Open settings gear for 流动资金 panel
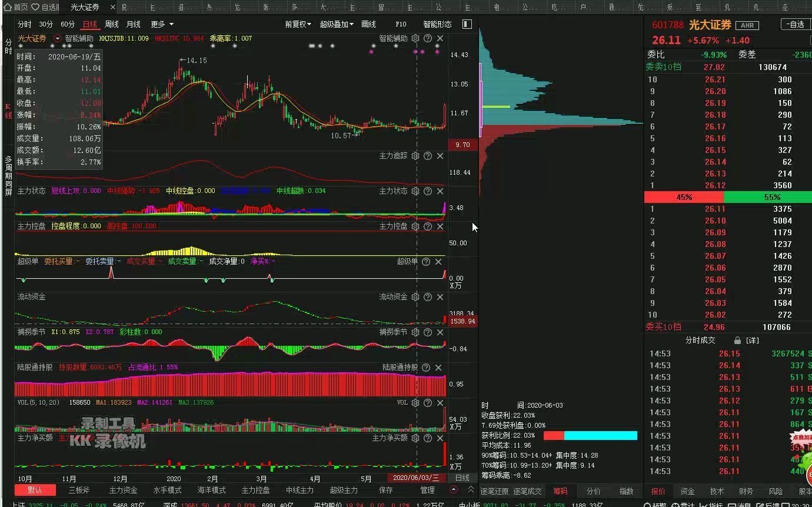 [x=415, y=297]
